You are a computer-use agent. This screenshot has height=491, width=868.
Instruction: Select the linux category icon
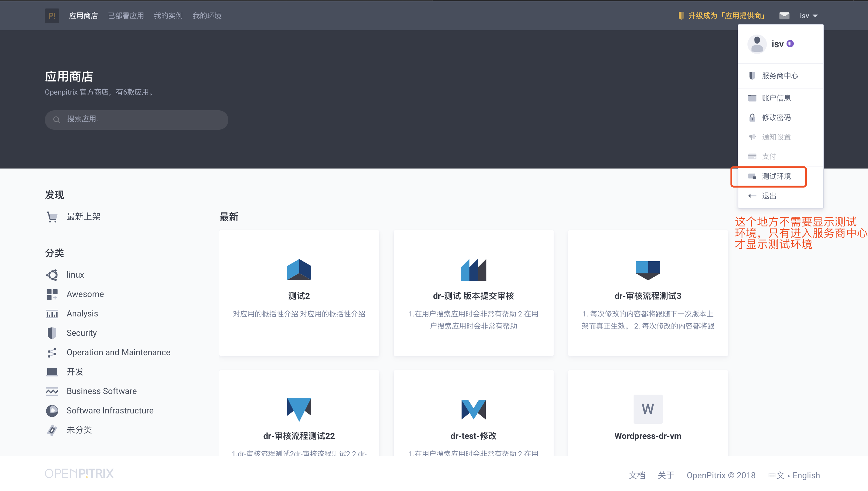pyautogui.click(x=52, y=275)
